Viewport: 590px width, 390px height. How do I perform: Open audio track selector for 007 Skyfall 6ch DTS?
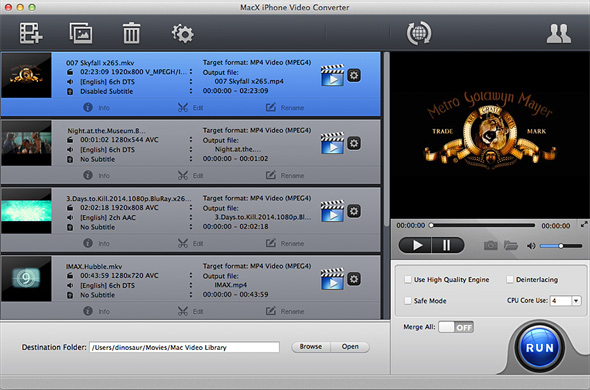[x=191, y=81]
